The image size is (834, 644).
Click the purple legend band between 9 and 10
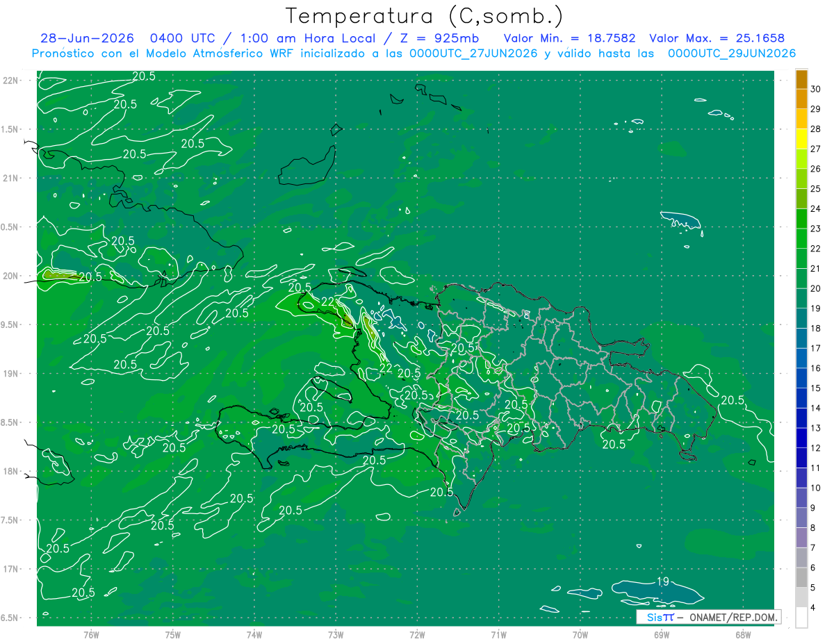(801, 498)
